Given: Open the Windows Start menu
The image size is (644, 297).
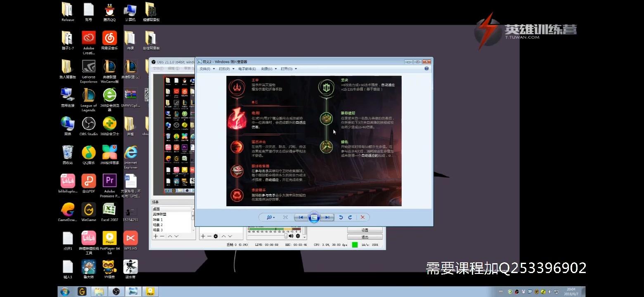Looking at the screenshot, I should click(65, 292).
